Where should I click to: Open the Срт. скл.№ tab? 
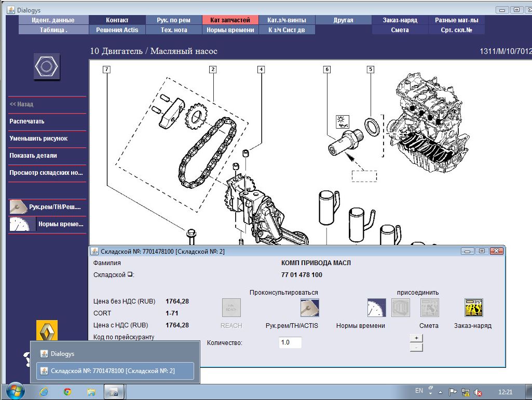pyautogui.click(x=457, y=30)
